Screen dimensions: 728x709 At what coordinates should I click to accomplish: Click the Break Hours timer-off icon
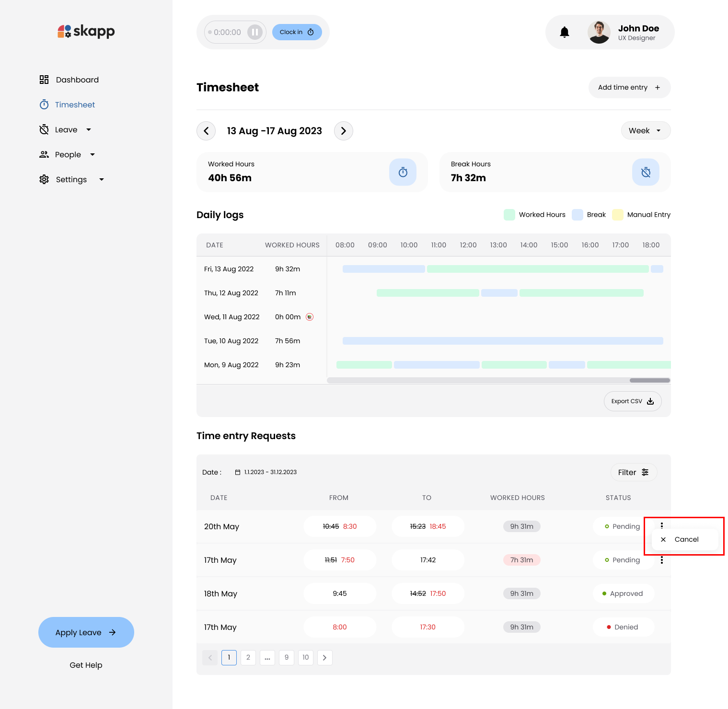[646, 172]
